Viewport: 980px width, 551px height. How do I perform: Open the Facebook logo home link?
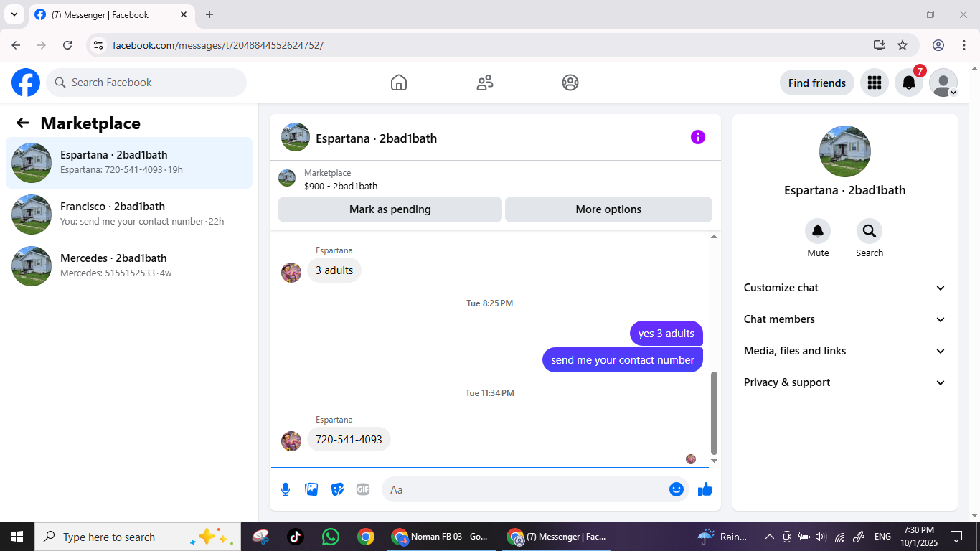pos(26,83)
